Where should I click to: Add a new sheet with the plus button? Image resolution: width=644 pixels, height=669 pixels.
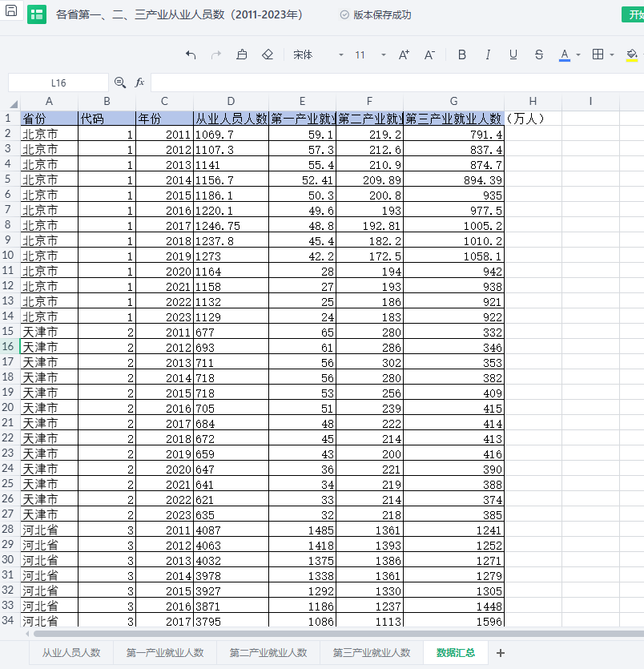click(x=501, y=653)
